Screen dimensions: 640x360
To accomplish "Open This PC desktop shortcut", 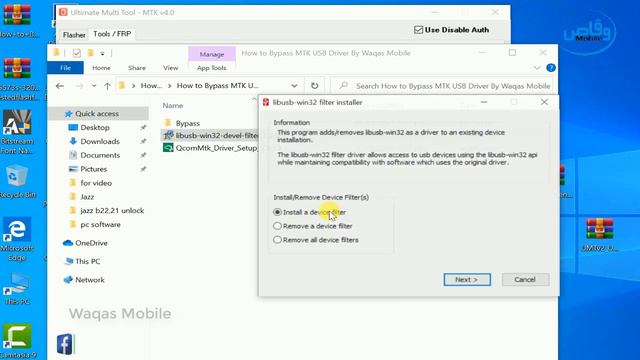I will pyautogui.click(x=17, y=289).
